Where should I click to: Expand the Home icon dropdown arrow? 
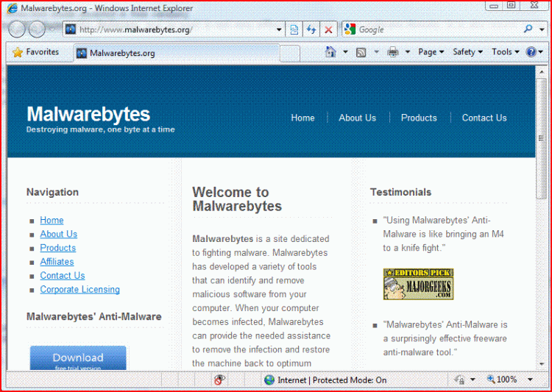[345, 52]
